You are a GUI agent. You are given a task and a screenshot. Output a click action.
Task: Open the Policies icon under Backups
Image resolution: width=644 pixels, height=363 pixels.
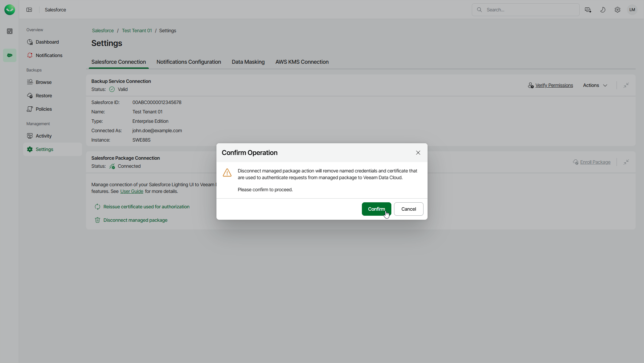pos(30,109)
